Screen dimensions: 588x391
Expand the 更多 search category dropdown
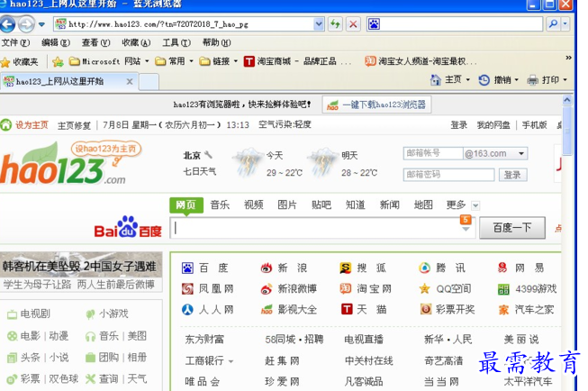[475, 205]
